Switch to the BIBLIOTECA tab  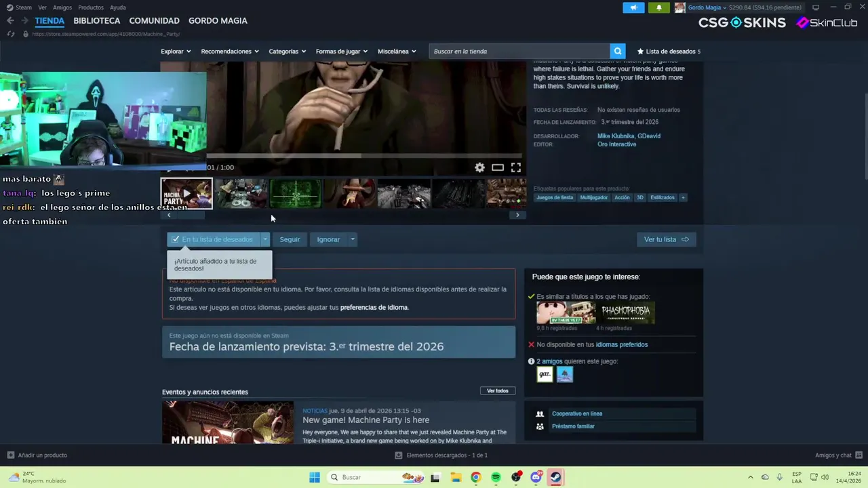tap(96, 21)
